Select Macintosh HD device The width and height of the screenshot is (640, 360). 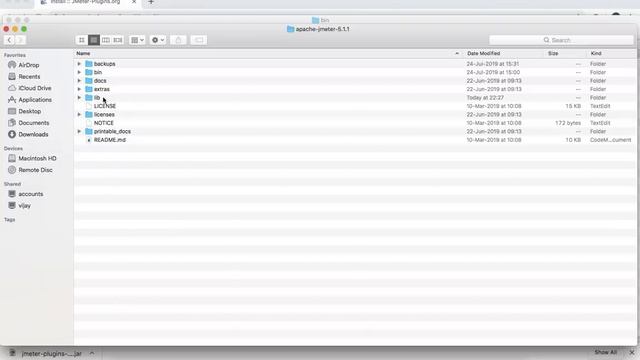coord(37,158)
